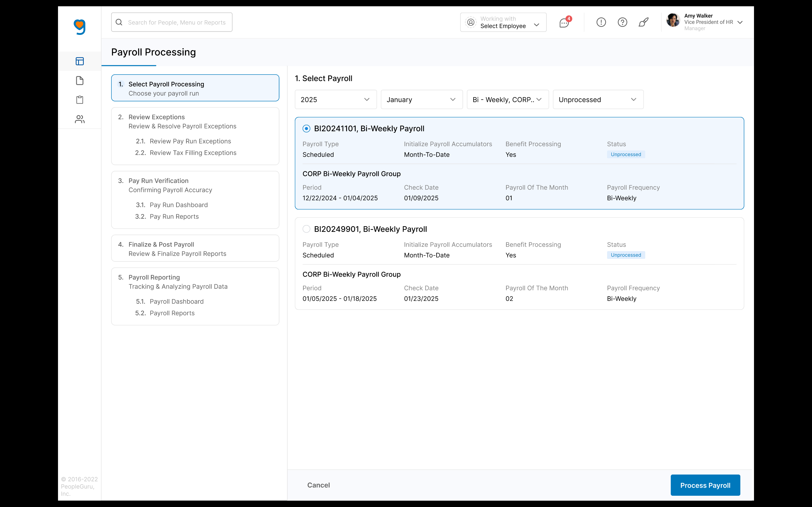
Task: Open help via the question mark icon
Action: pos(622,22)
